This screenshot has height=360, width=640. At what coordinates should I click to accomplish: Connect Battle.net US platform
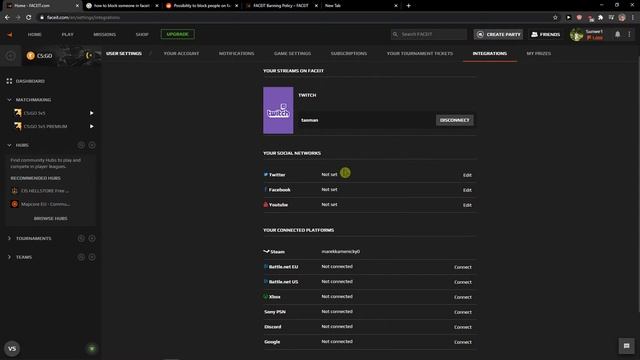(463, 282)
